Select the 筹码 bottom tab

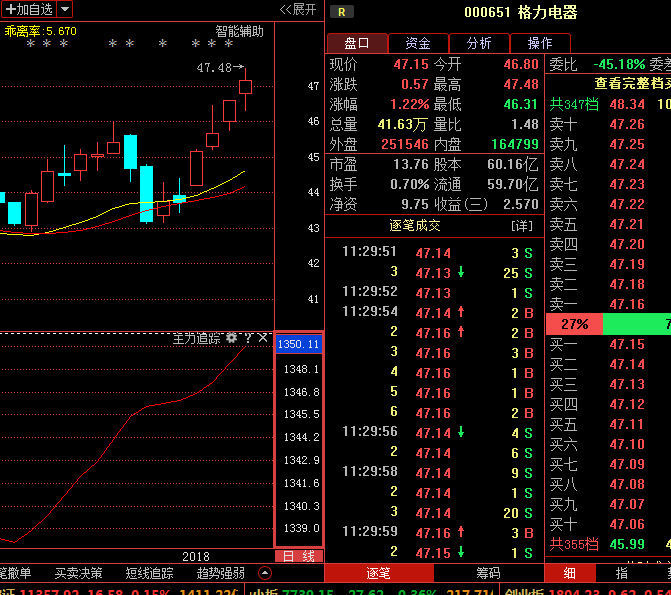pyautogui.click(x=488, y=573)
